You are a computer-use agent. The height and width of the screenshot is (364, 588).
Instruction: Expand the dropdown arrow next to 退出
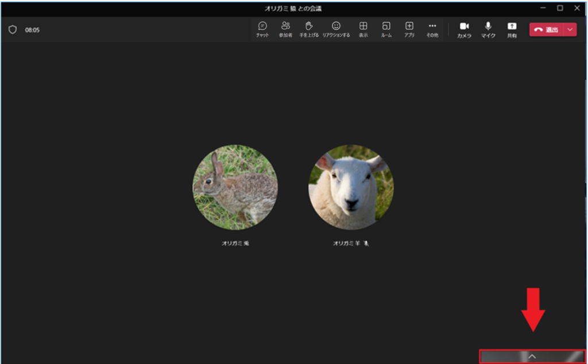pos(570,30)
